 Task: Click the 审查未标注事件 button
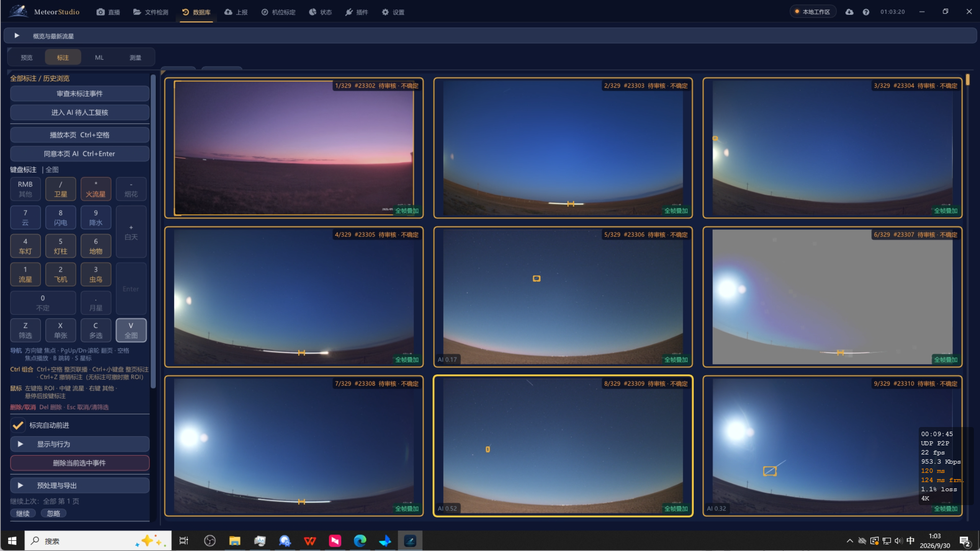click(x=80, y=94)
